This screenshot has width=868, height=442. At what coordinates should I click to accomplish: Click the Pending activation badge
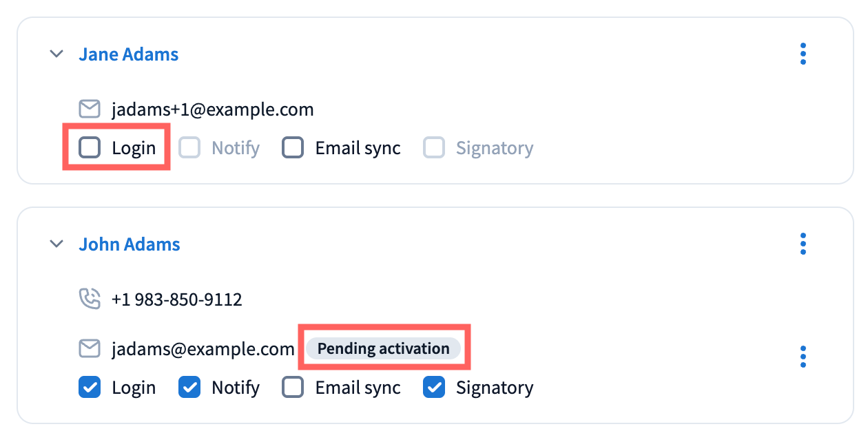pyautogui.click(x=383, y=349)
